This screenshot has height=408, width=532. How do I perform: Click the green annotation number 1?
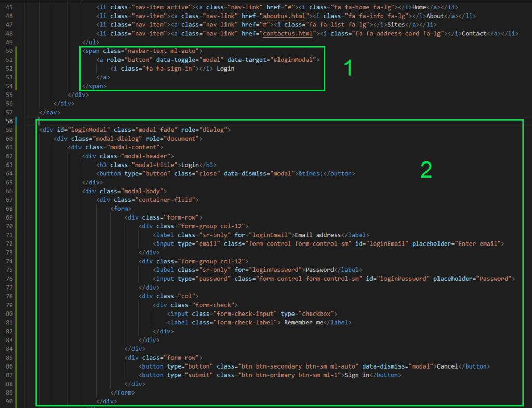tap(348, 69)
